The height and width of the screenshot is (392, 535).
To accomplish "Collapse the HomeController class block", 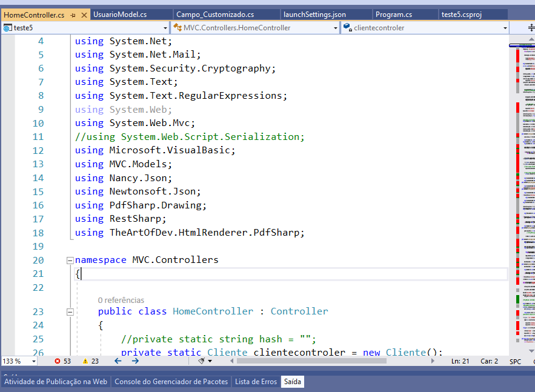I will 70,312.
